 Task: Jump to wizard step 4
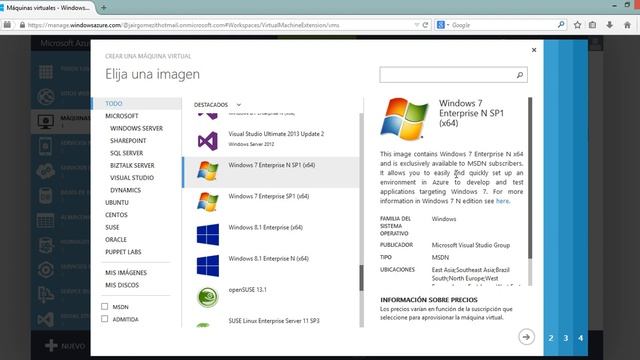(x=580, y=338)
